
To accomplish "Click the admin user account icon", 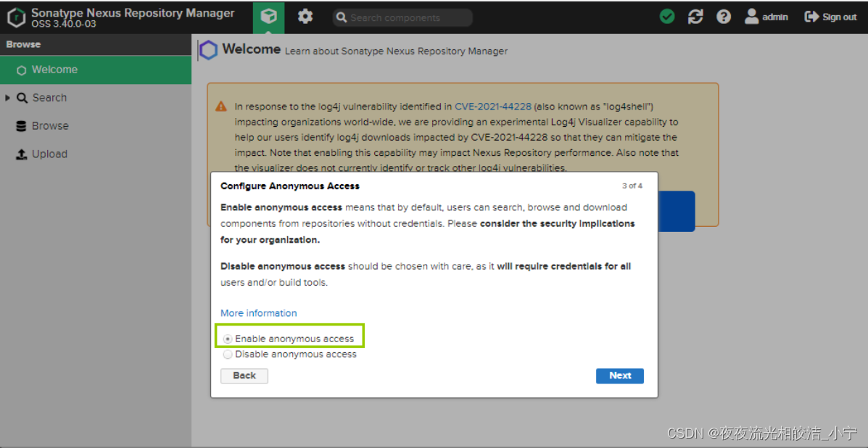I will coord(751,17).
